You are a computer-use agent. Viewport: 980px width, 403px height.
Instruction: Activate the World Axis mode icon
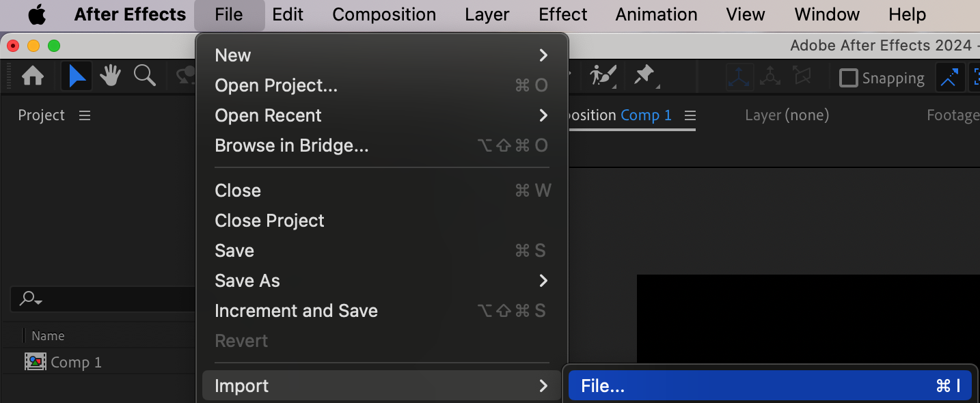coord(770,78)
